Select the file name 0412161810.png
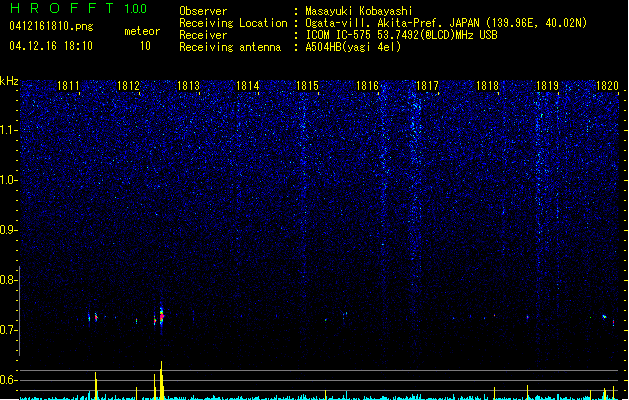 [51, 27]
